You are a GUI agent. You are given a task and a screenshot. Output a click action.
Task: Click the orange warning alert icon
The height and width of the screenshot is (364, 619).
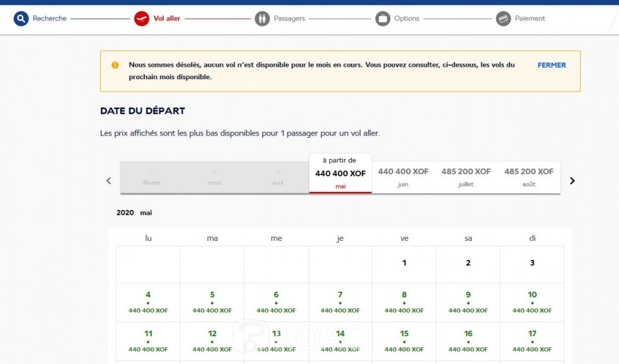pos(115,65)
